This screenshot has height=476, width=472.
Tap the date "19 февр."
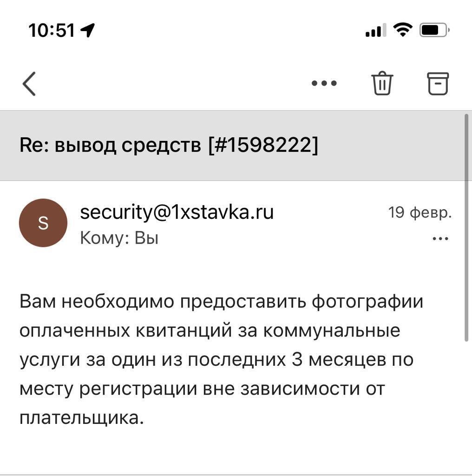[420, 213]
